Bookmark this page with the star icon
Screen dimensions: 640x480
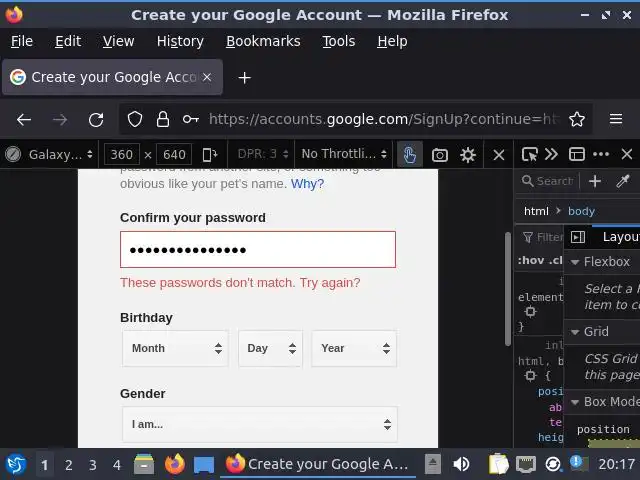[x=577, y=119]
